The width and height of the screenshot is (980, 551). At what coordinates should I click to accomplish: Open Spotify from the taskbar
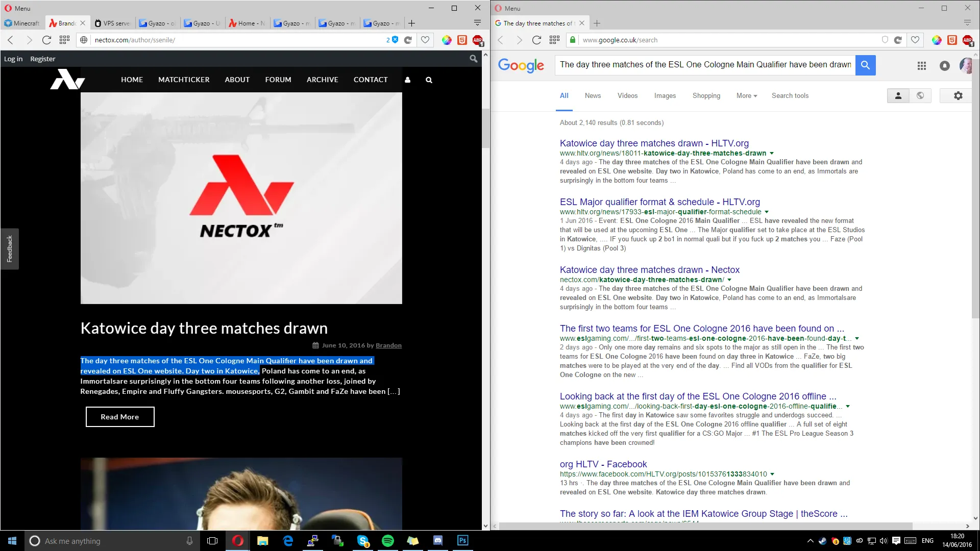(388, 541)
